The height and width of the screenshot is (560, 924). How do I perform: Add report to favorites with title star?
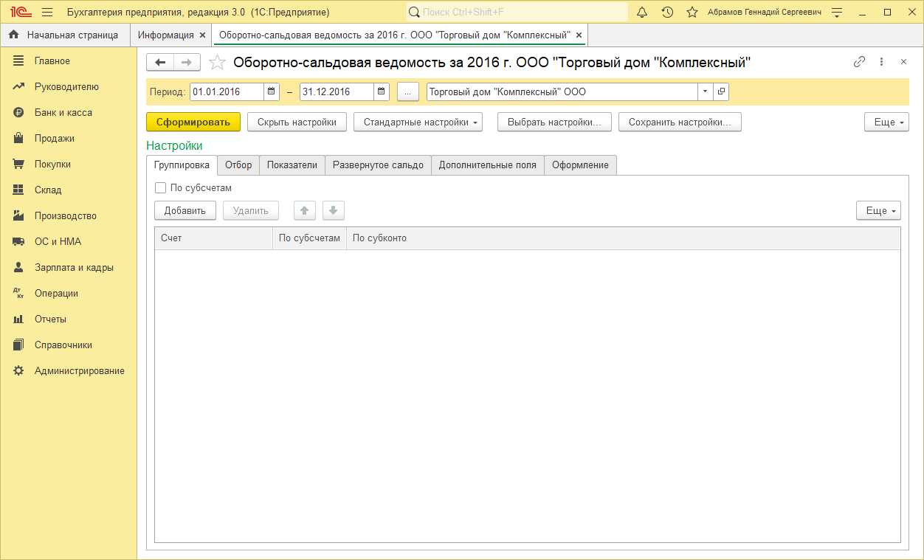click(x=217, y=63)
